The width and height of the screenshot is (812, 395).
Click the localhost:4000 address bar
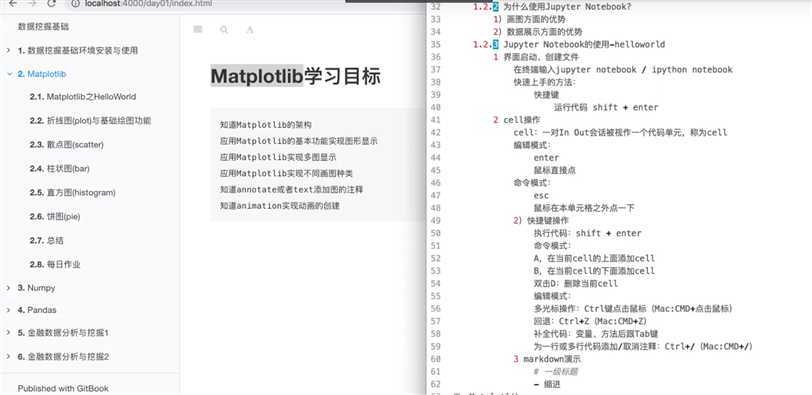point(207,4)
